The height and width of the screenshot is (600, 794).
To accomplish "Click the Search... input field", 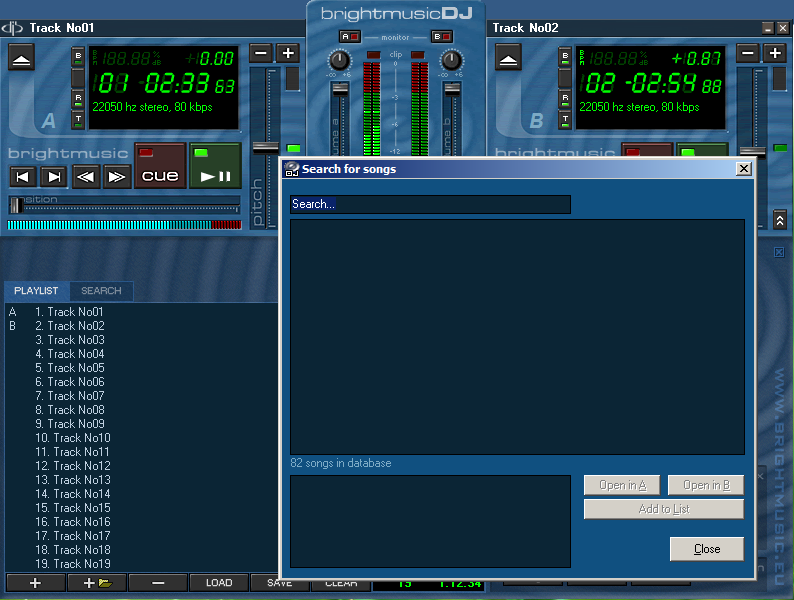I will (x=430, y=204).
